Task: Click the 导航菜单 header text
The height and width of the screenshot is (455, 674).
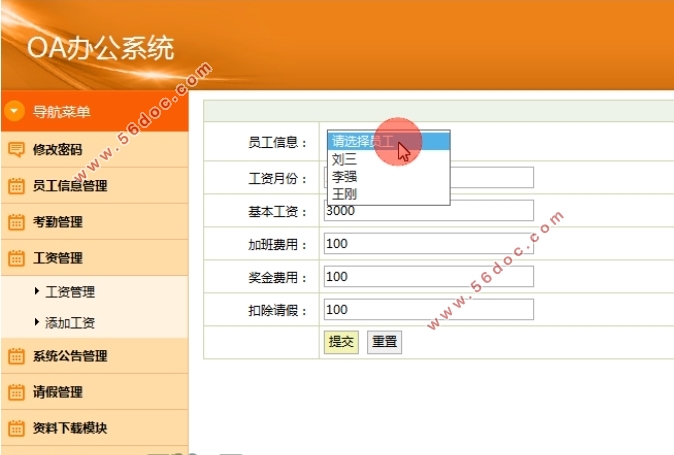Action: tap(61, 112)
